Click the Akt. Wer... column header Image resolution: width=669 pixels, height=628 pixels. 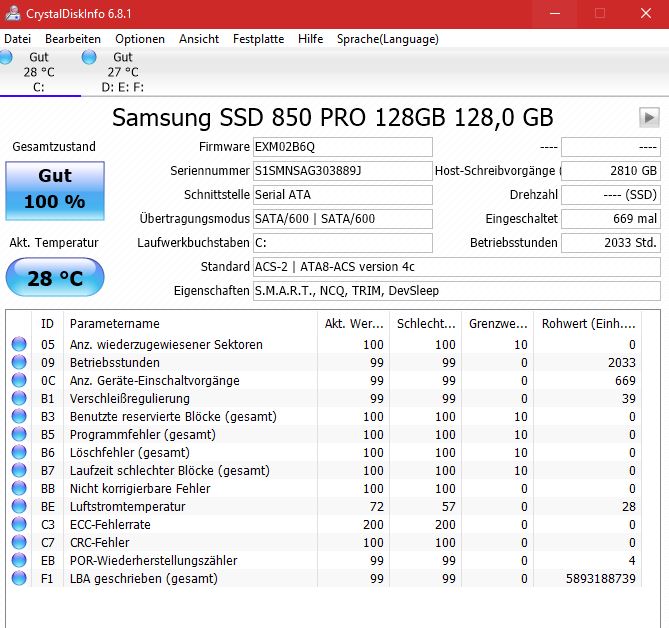point(353,323)
